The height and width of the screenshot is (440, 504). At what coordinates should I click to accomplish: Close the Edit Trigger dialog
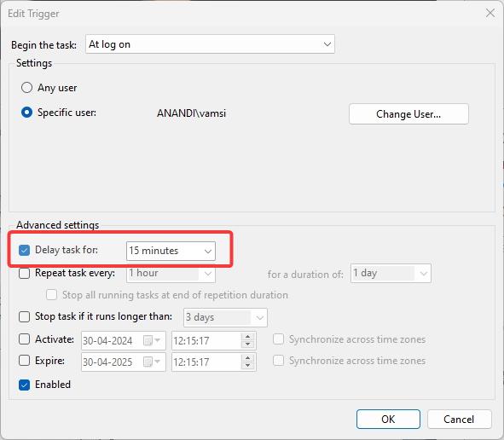coord(490,13)
